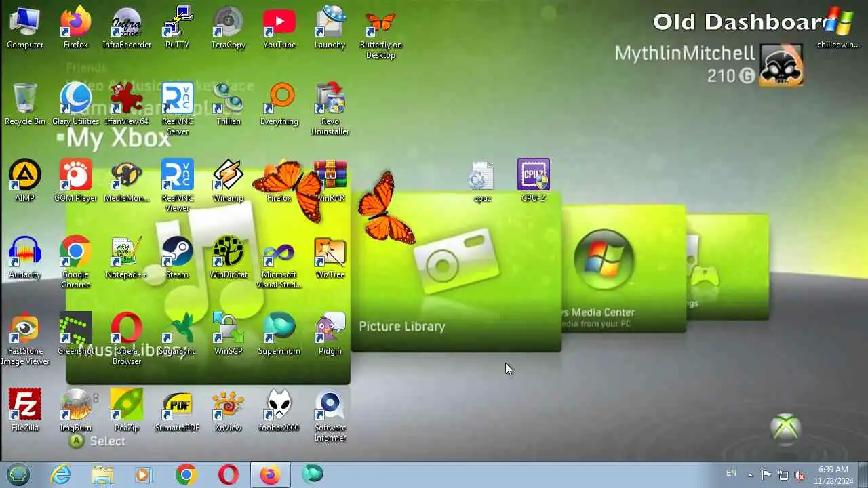Open the Opera Browser desktop shortcut
Viewport: 868px width, 488px height.
127,339
